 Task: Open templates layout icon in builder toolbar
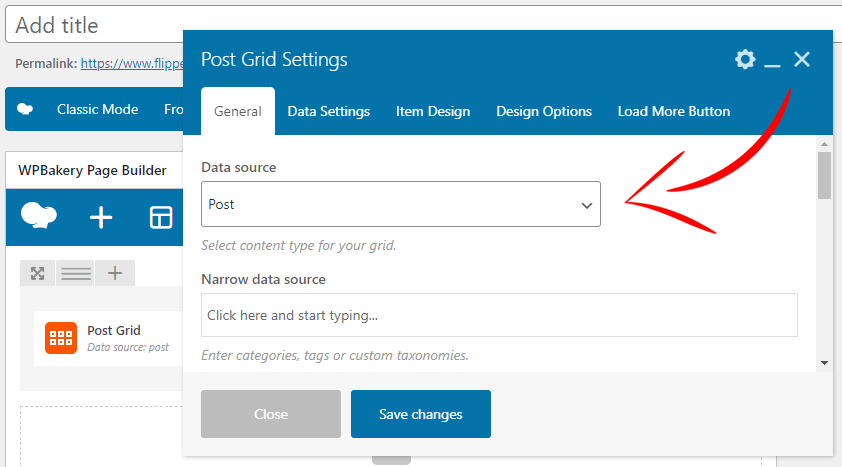(x=161, y=217)
